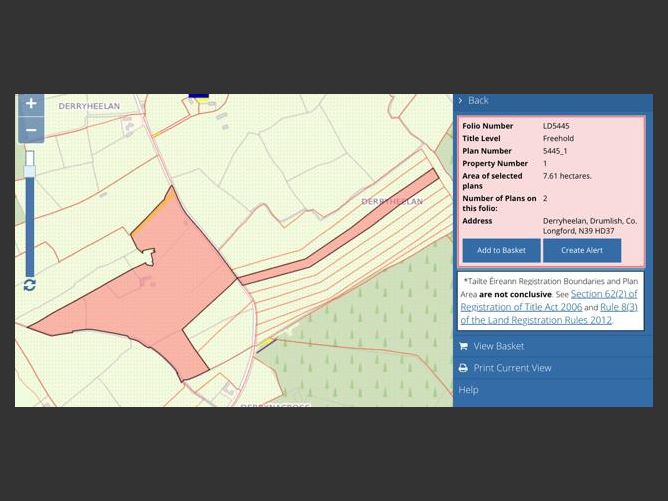Go Back to previous panel
668x501 pixels.
point(478,100)
